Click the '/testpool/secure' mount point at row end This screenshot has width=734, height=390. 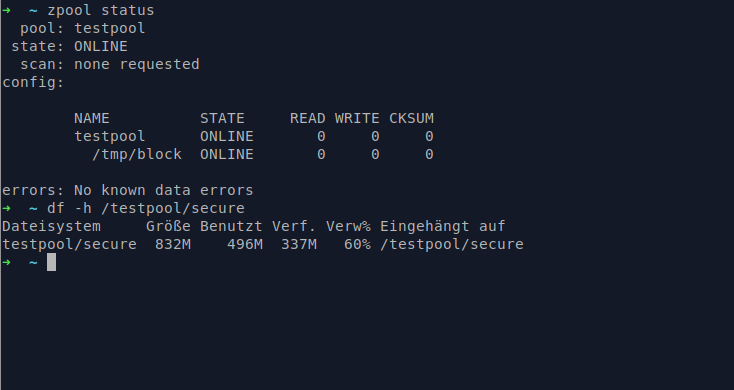(x=452, y=244)
